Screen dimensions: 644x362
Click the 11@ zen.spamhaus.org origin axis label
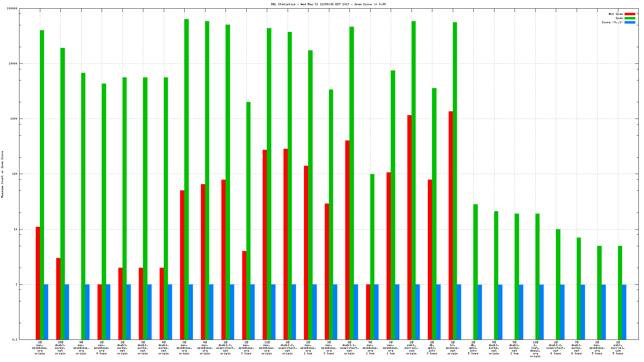(x=267, y=348)
